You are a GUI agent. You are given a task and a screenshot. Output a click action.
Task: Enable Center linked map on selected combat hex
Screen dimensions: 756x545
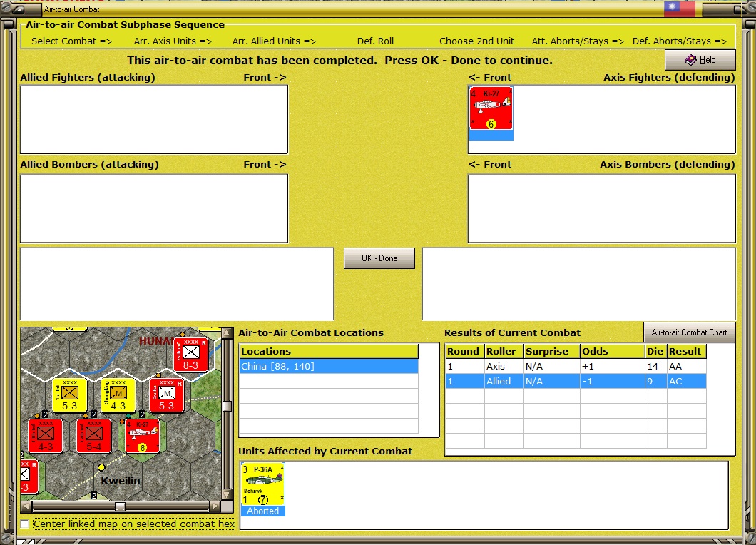pyautogui.click(x=25, y=524)
